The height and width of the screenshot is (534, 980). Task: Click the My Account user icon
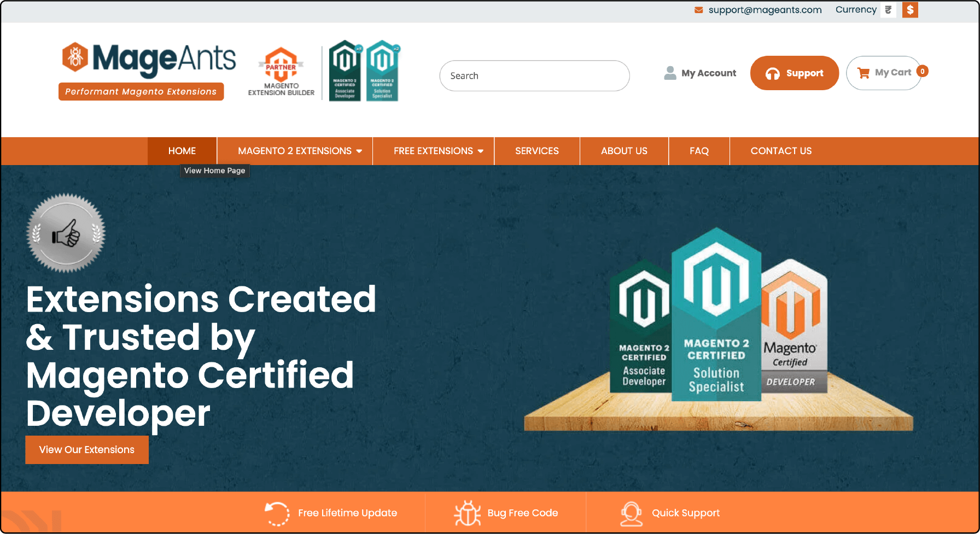point(670,73)
